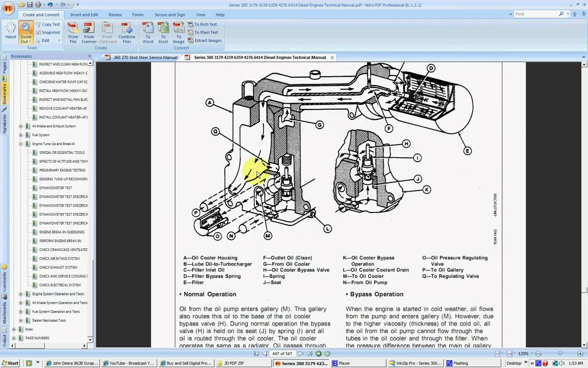This screenshot has width=588, height=368.
Task: Open the Edit tool dropdown arrow
Action: click(59, 40)
